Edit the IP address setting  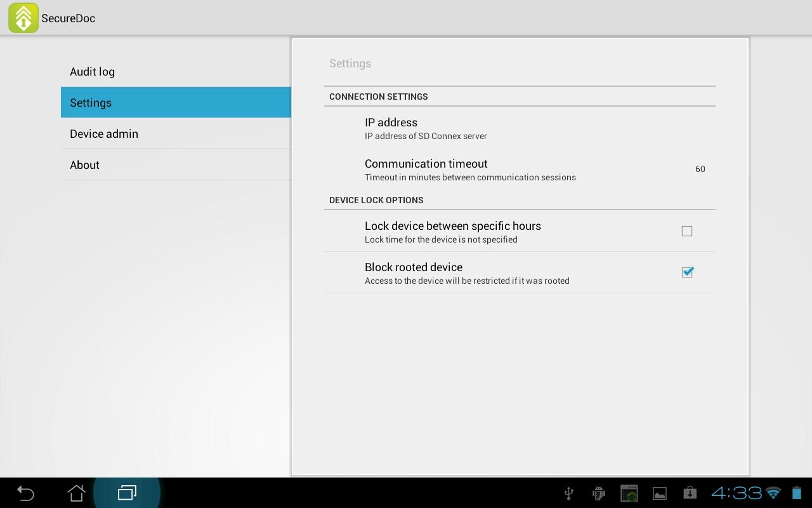(520, 128)
